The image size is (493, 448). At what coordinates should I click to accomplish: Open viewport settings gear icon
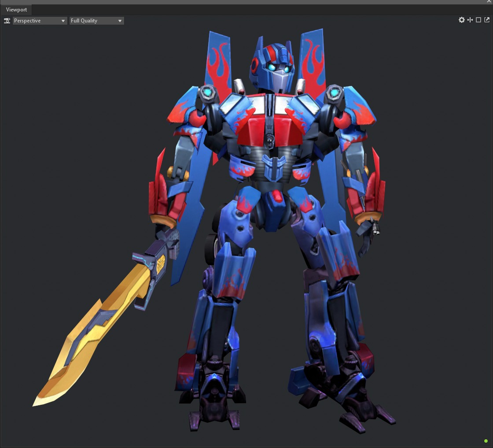(462, 20)
